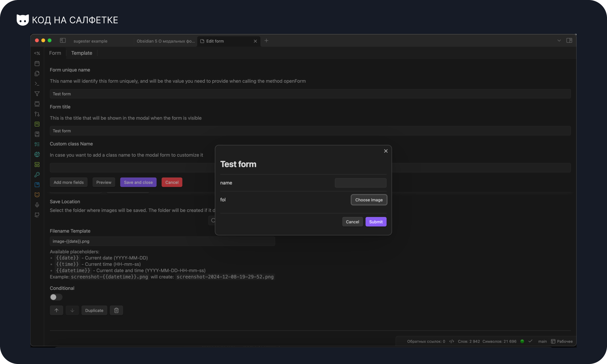607x364 pixels.
Task: Focus the Form unique name input
Action: 310,94
